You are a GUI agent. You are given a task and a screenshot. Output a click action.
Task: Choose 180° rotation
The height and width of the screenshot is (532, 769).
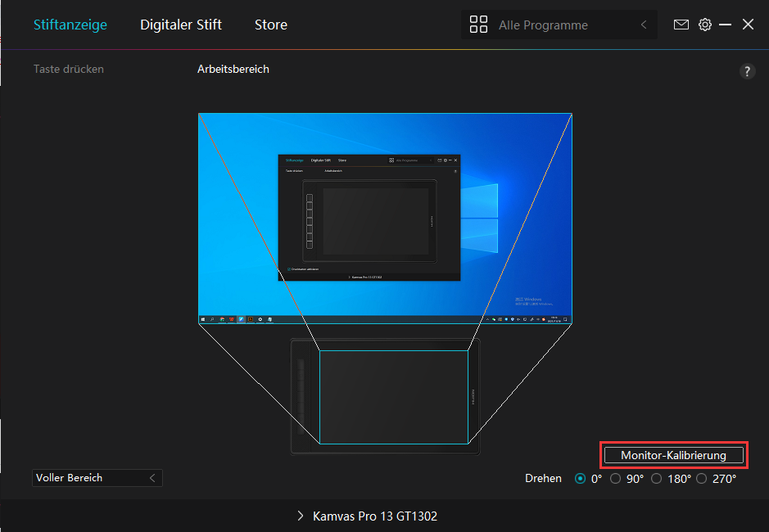pos(656,479)
